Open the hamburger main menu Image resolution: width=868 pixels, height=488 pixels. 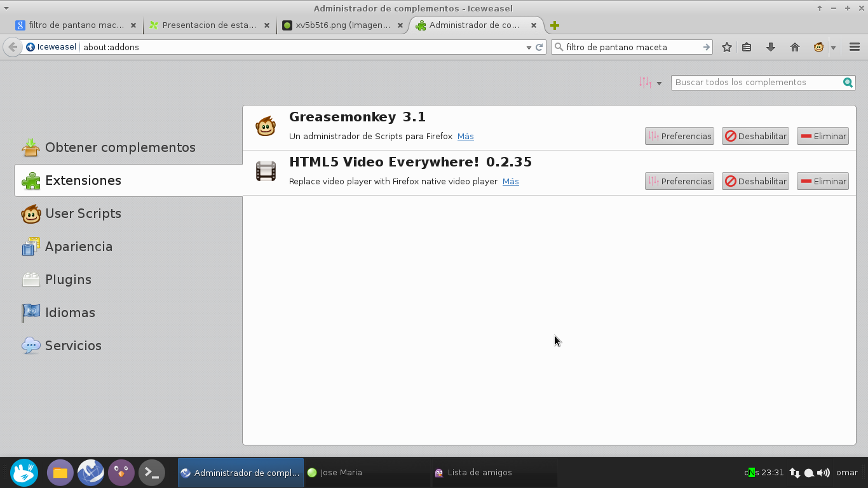coord(855,47)
